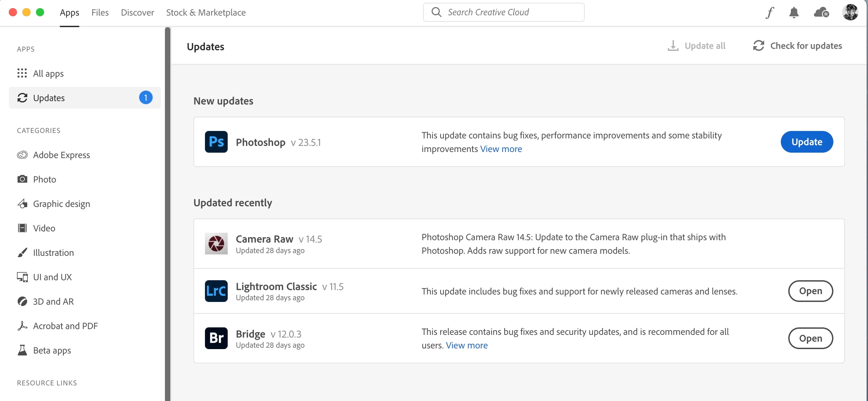Image resolution: width=868 pixels, height=401 pixels.
Task: Update Photoshop with the Update button
Action: [807, 142]
